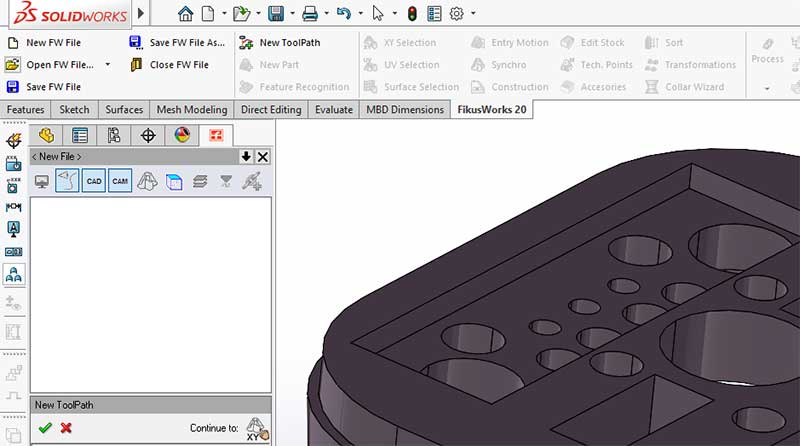The width and height of the screenshot is (800, 446).
Task: Expand the SolidWorks menu flyout arrow
Action: coord(141,13)
